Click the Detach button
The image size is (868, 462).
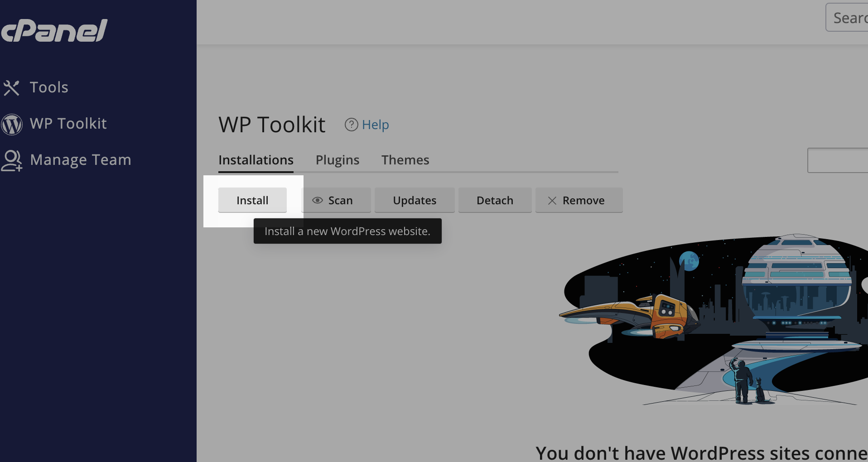[495, 200]
